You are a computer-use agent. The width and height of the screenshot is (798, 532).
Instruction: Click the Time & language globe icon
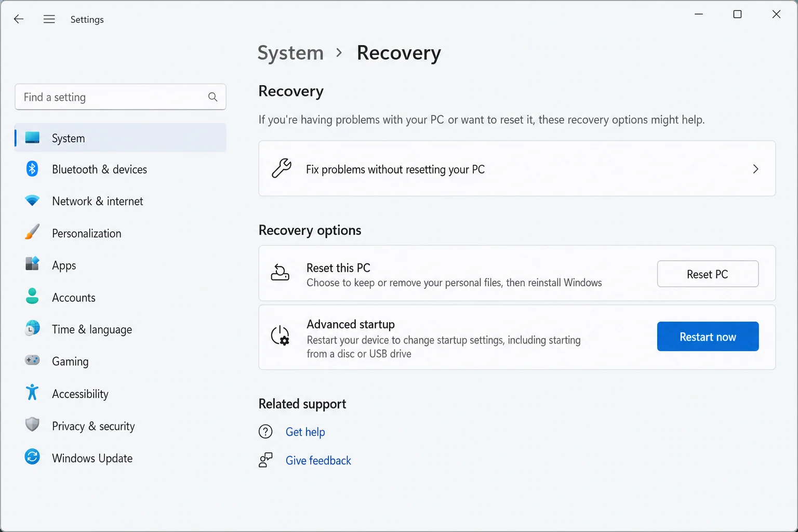coord(32,328)
